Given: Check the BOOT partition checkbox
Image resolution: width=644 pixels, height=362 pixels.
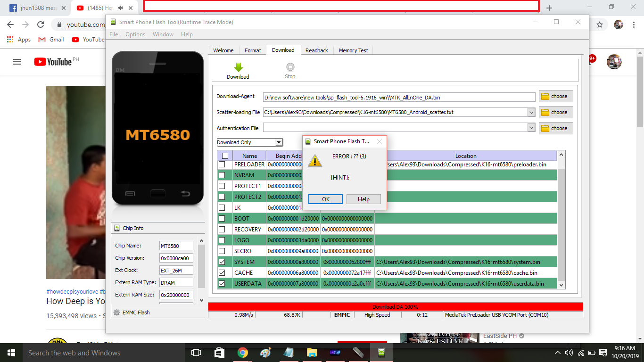Looking at the screenshot, I should (x=222, y=218).
